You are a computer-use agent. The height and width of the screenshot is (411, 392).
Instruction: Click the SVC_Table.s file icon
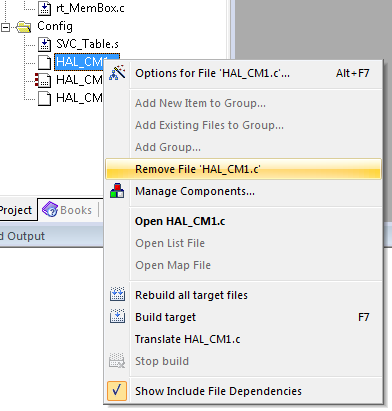click(x=44, y=44)
